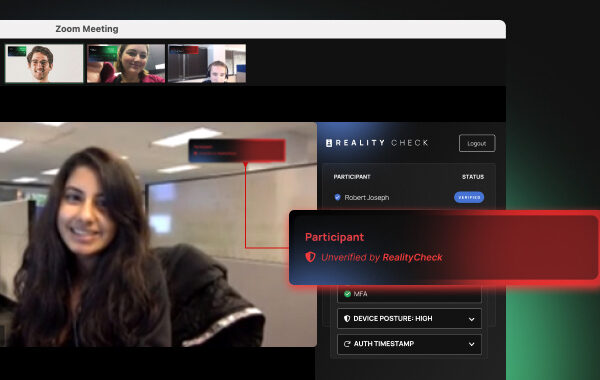The image size is (600, 380).
Task: Click the main speaker video feed
Action: click(x=158, y=235)
